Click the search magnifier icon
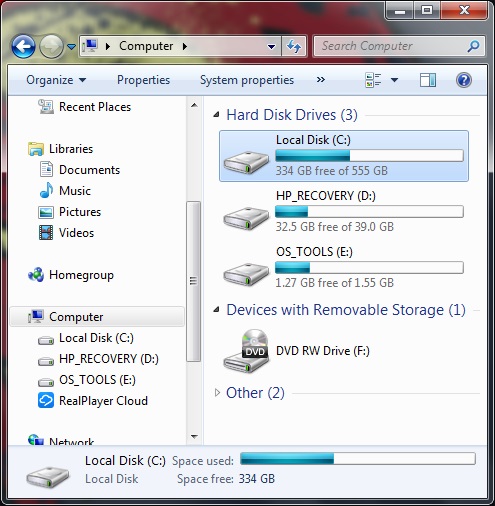495x506 pixels. [x=473, y=46]
